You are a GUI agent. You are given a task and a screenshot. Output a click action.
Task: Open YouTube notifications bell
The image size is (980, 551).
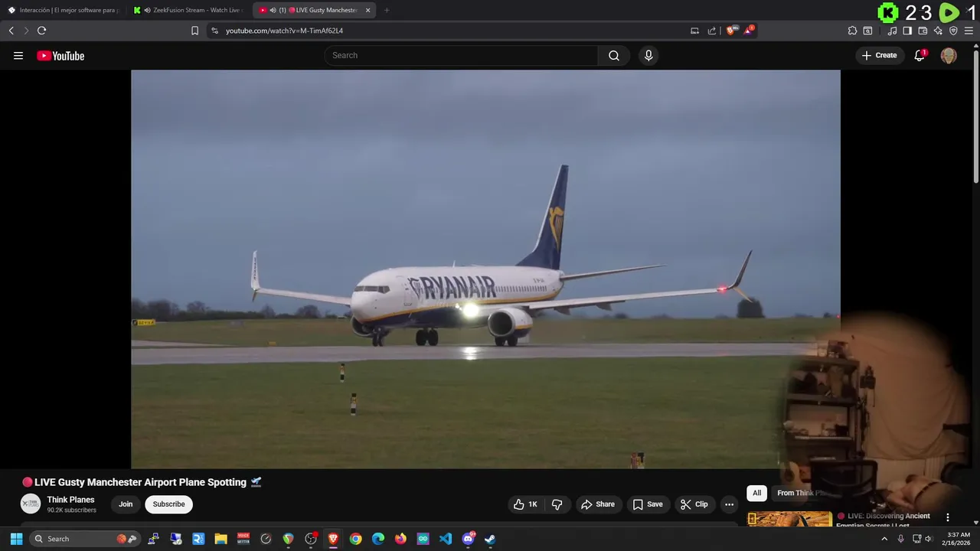point(920,55)
